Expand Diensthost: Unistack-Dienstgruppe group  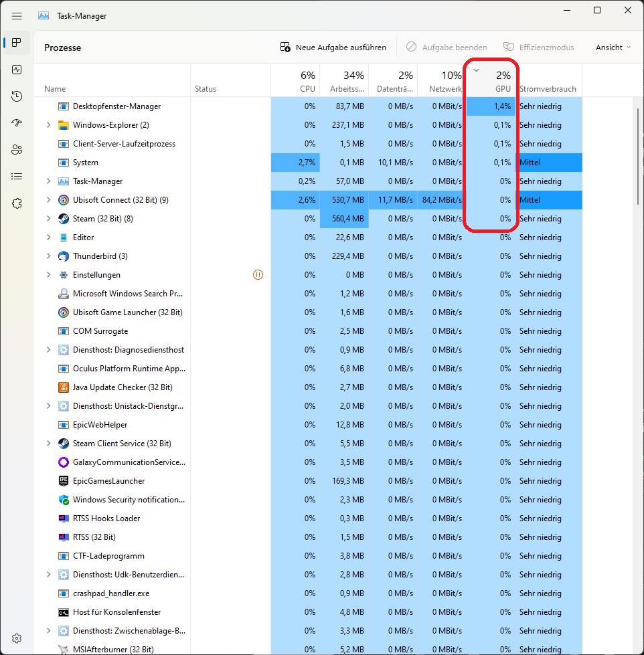tap(48, 406)
